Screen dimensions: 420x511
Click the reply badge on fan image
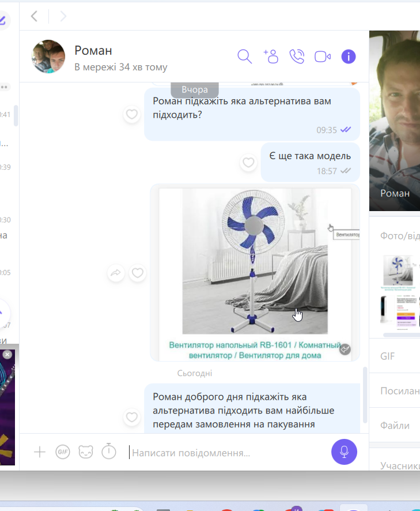click(x=345, y=350)
